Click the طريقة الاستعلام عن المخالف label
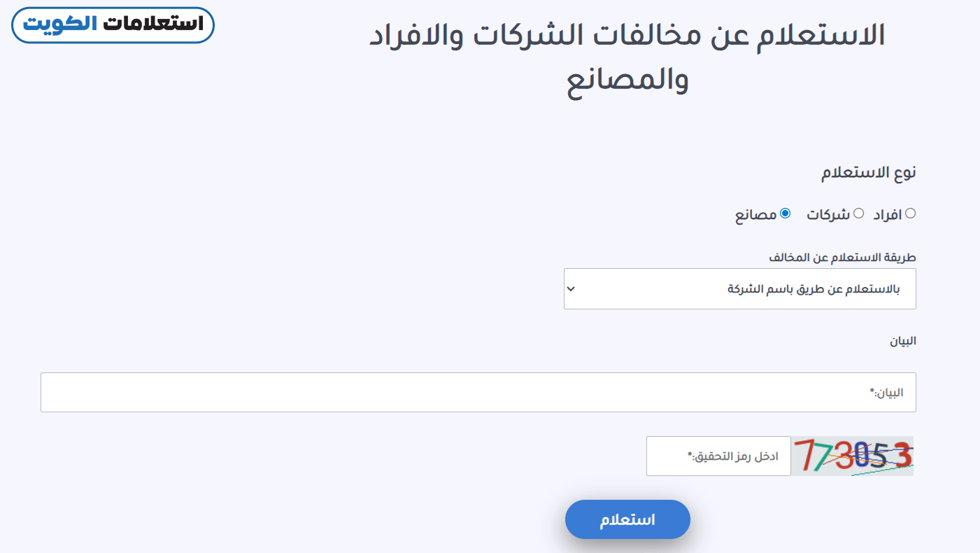 tap(842, 258)
